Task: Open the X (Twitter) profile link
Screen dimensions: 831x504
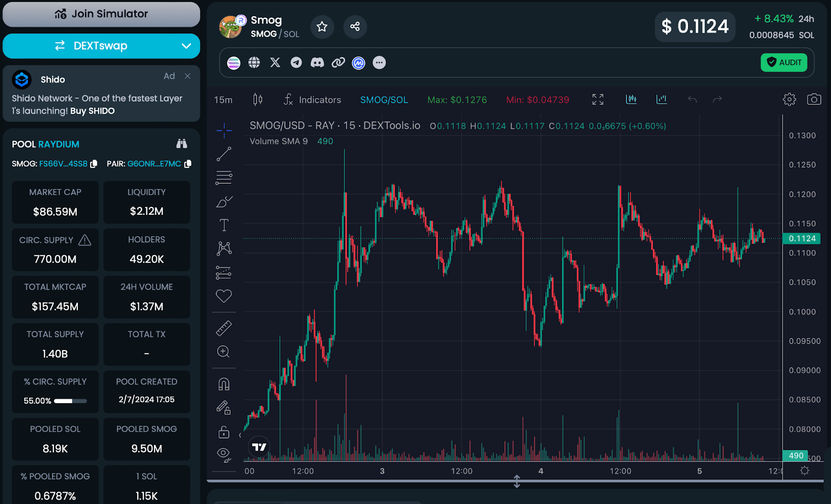Action: 275,63
